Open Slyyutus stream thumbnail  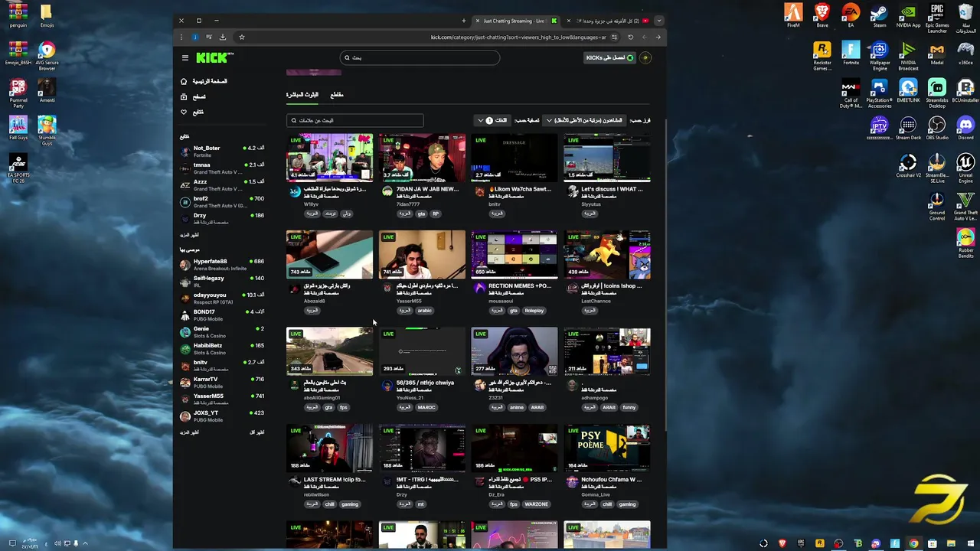607,158
